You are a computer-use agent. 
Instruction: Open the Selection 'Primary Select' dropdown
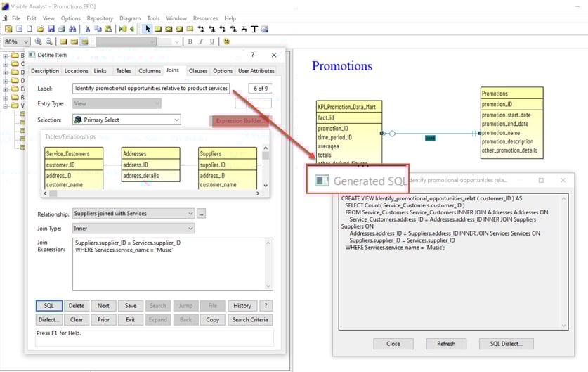tap(176, 120)
